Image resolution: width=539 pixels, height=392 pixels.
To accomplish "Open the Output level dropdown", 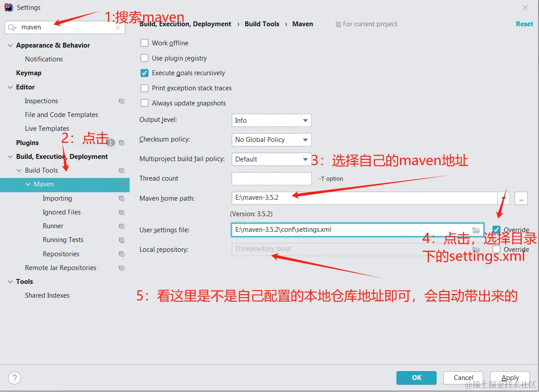I will pos(272,121).
